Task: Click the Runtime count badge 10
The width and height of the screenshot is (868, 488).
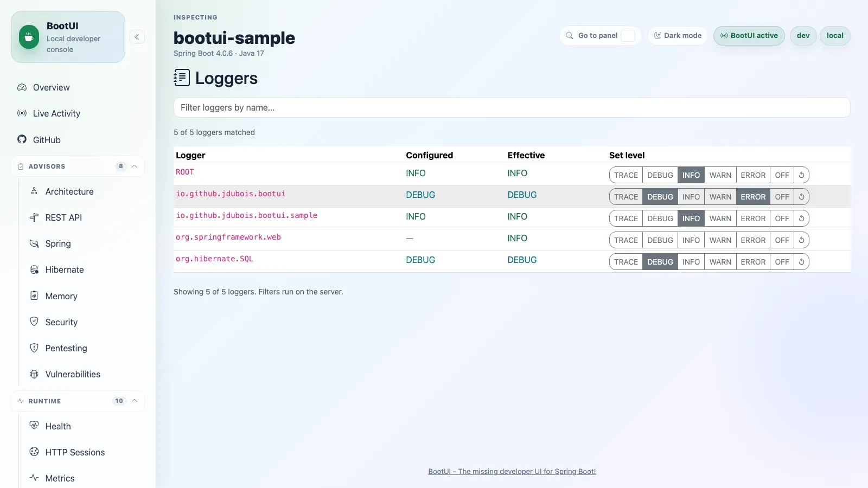Action: [119, 401]
